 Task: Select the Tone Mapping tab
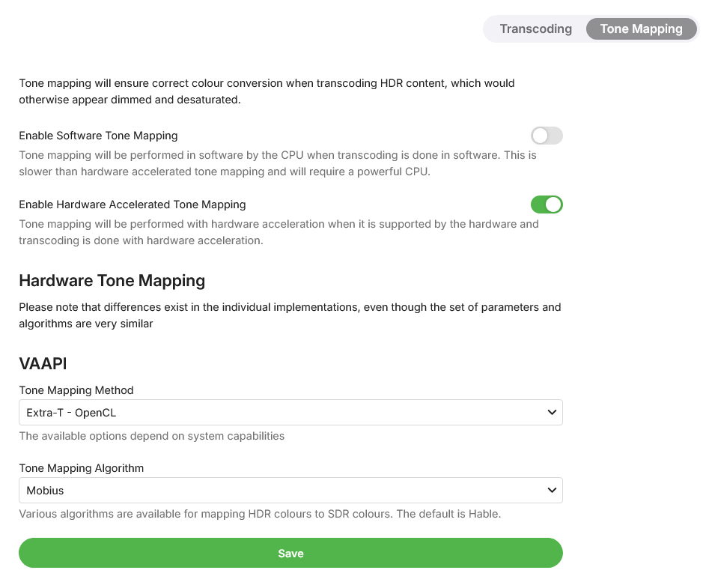[641, 29]
